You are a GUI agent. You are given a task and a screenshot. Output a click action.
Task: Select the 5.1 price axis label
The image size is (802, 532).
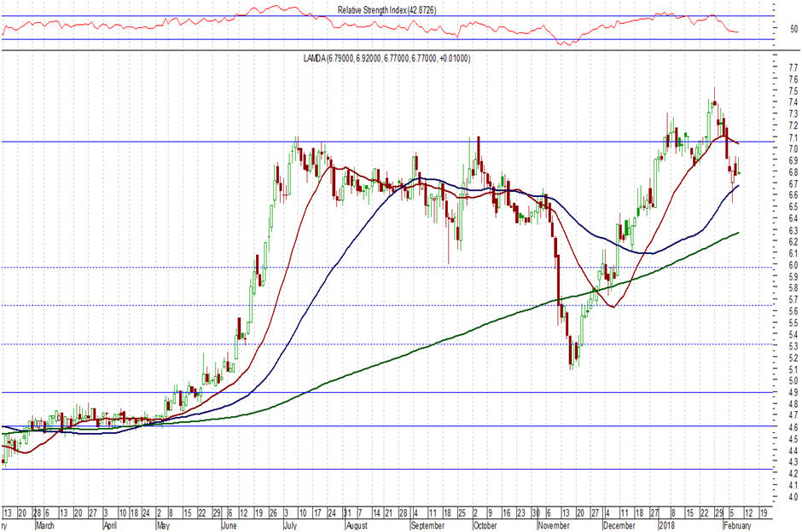click(x=793, y=369)
